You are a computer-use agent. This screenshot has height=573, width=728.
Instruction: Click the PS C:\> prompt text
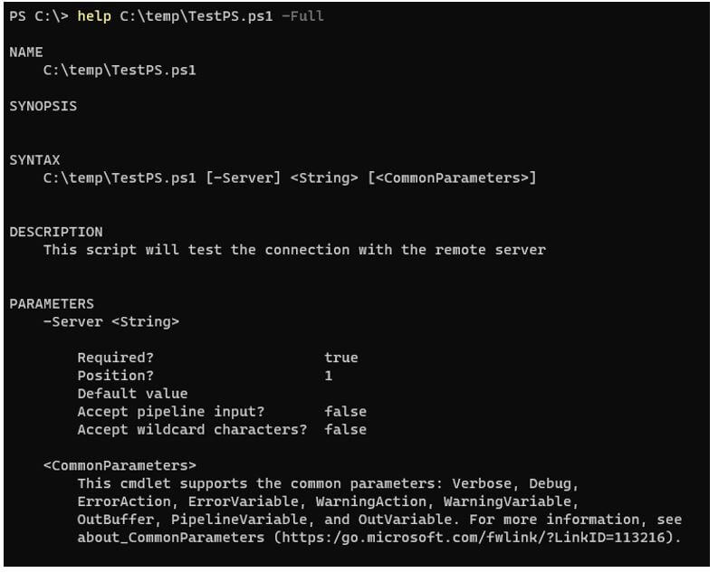38,16
